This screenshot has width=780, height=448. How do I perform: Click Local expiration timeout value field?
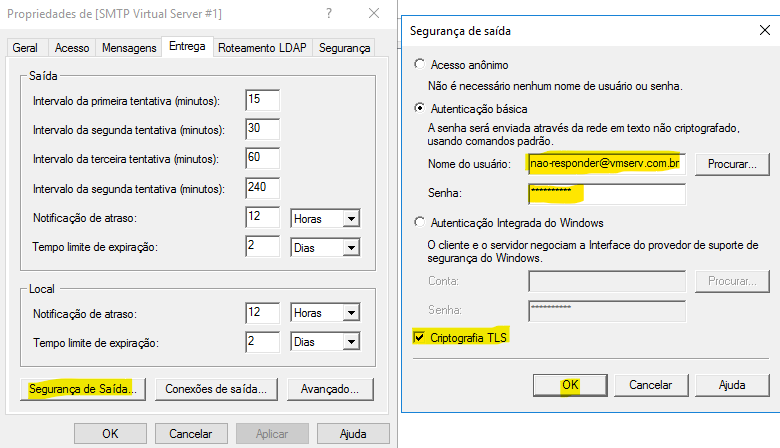(x=263, y=342)
